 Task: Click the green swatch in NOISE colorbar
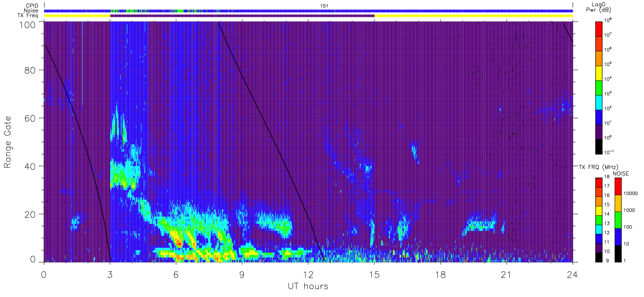(x=617, y=219)
